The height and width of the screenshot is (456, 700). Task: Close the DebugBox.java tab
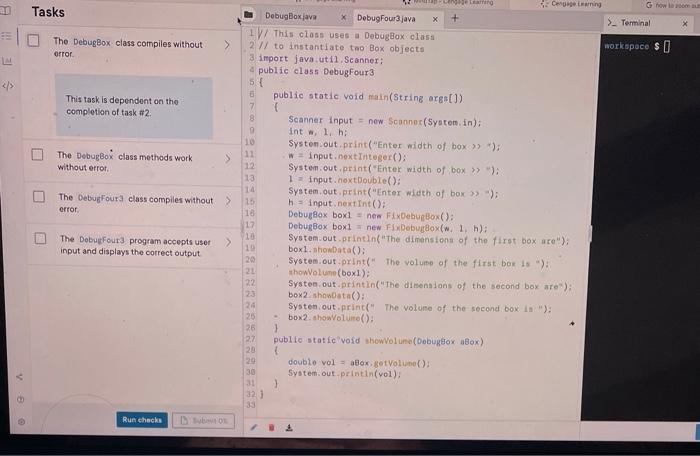point(343,17)
